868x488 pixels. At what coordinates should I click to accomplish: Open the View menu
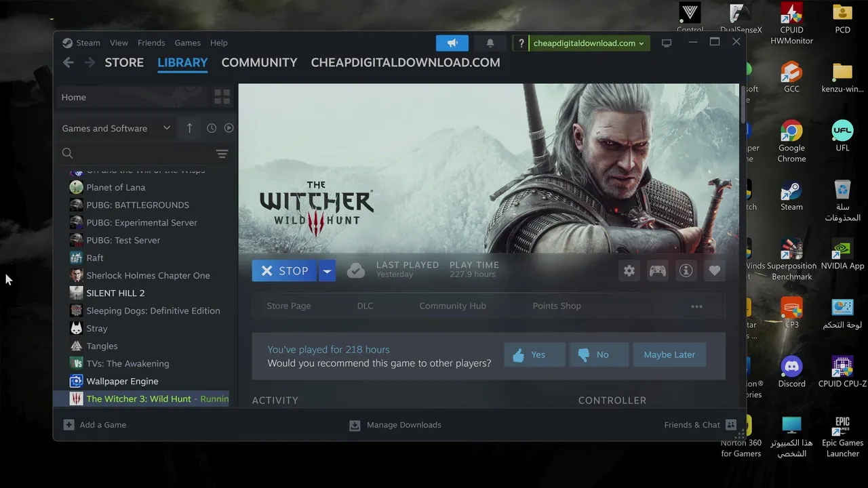(x=119, y=43)
